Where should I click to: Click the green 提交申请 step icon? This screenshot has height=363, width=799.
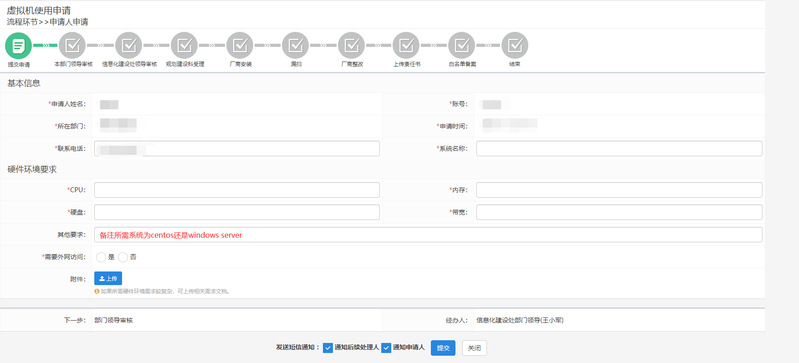tap(18, 45)
